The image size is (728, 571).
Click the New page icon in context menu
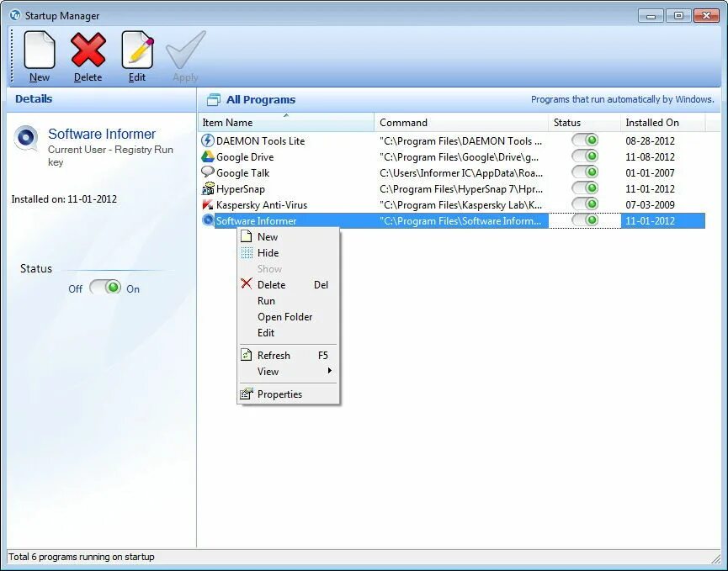pos(247,236)
